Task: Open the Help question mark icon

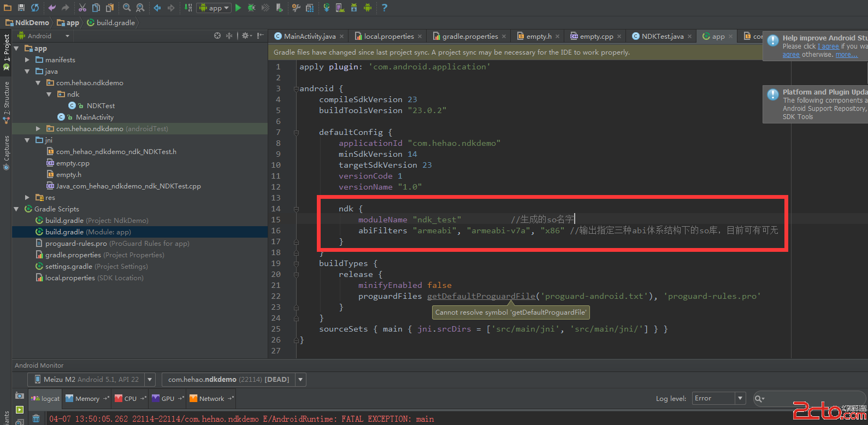Action: [385, 8]
